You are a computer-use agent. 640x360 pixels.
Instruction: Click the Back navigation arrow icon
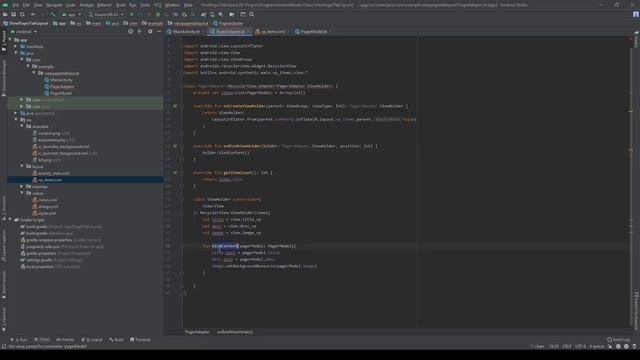point(33,14)
